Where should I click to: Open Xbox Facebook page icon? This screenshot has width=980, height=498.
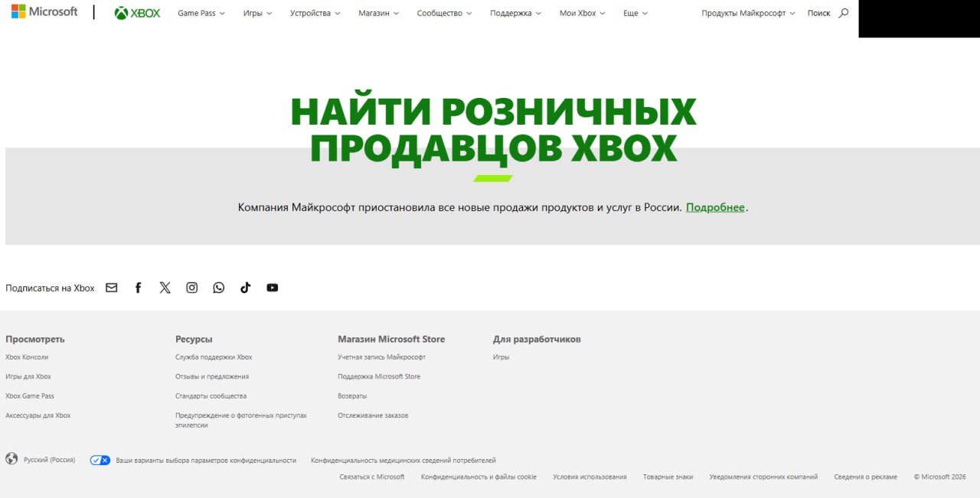[139, 288]
